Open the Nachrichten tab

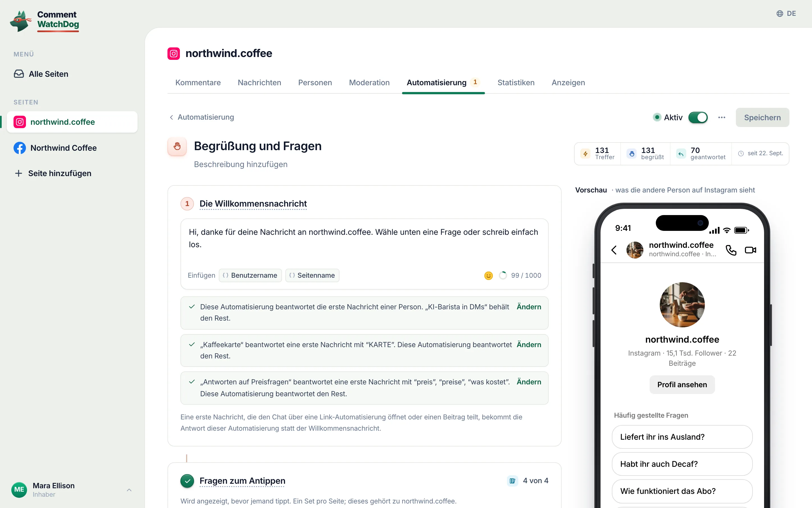(x=259, y=83)
